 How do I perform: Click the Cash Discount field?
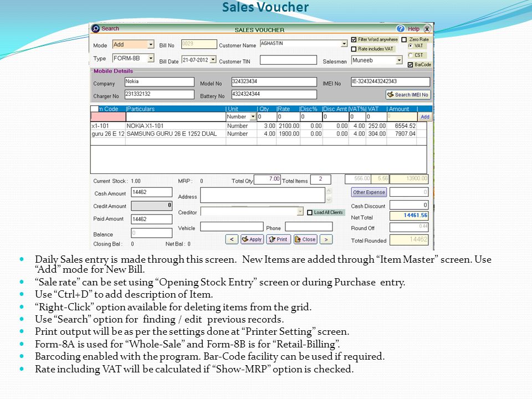(x=409, y=205)
